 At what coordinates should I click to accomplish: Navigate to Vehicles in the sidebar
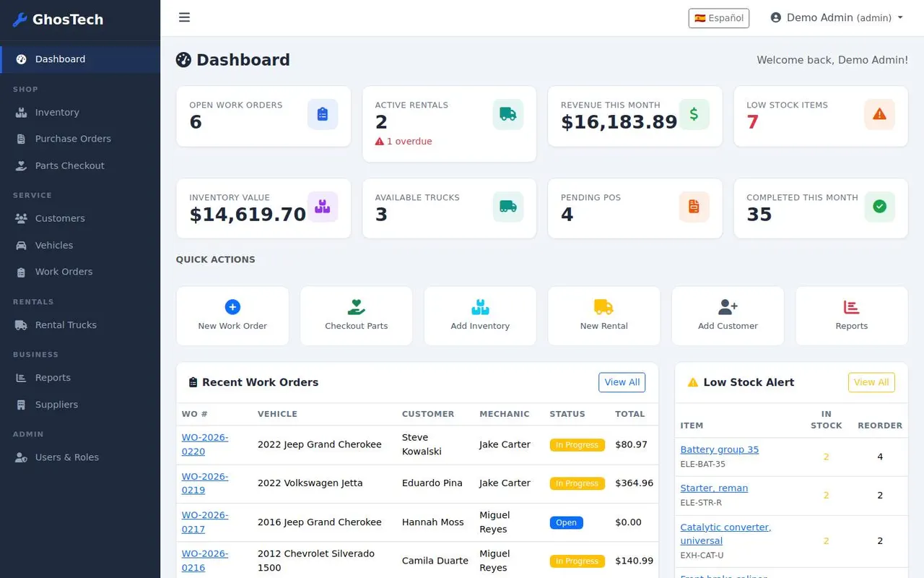tap(80, 245)
